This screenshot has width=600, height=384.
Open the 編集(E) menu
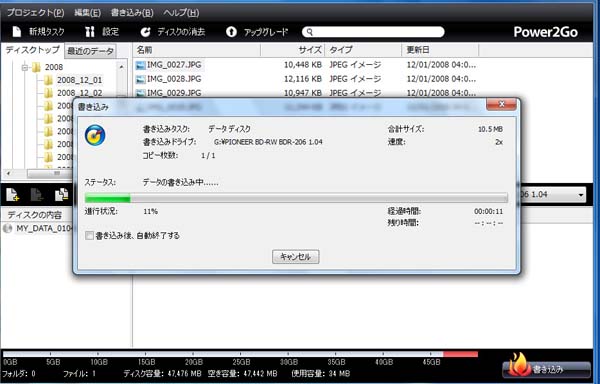87,13
